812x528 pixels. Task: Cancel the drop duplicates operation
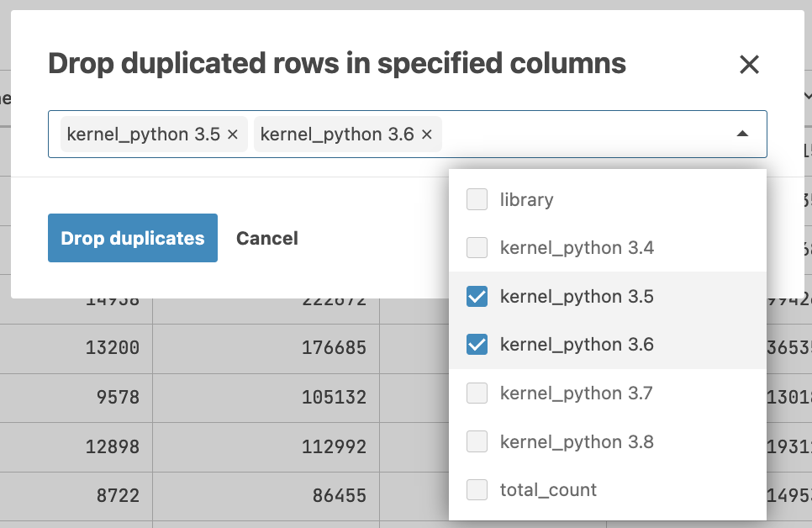[266, 238]
